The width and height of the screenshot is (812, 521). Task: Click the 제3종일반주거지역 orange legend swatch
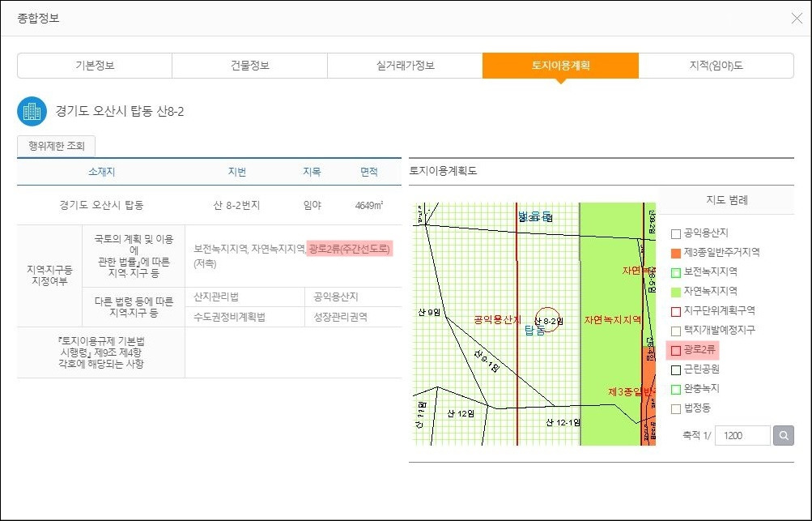pyautogui.click(x=676, y=253)
